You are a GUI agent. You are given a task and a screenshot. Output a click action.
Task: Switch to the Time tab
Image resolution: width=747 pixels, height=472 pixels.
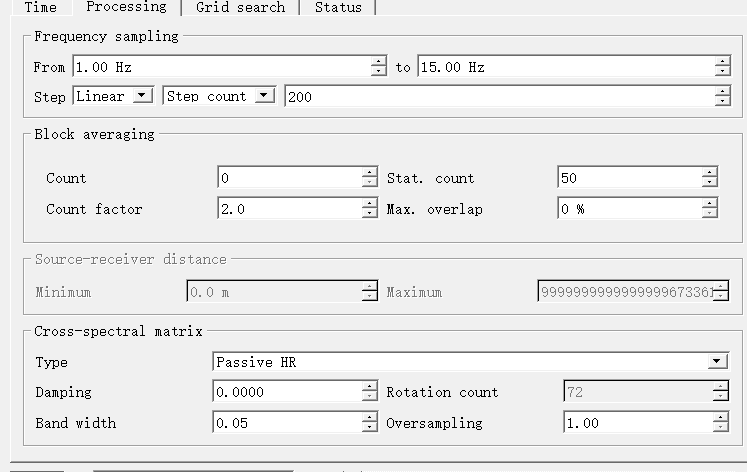(40, 7)
